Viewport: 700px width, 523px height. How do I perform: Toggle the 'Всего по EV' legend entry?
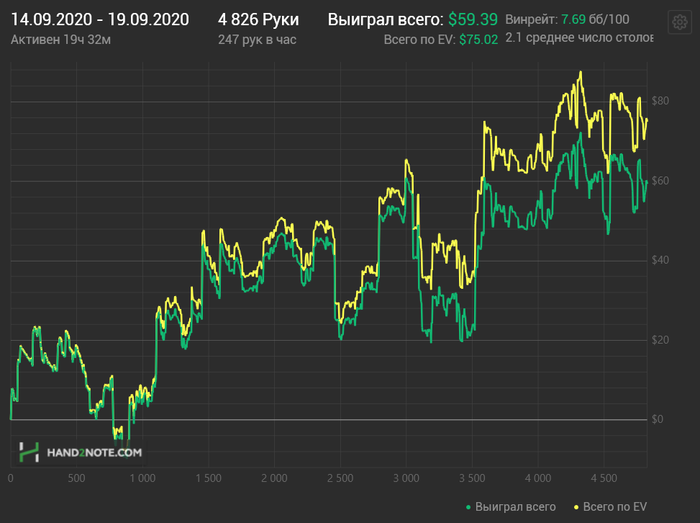(610, 507)
